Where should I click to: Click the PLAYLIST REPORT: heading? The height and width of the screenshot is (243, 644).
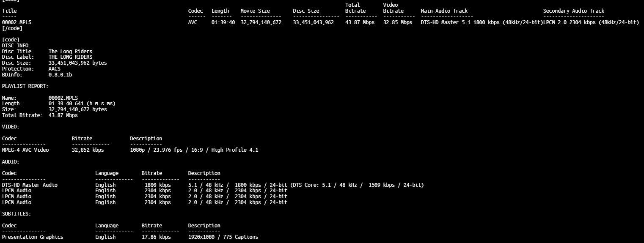25,86
